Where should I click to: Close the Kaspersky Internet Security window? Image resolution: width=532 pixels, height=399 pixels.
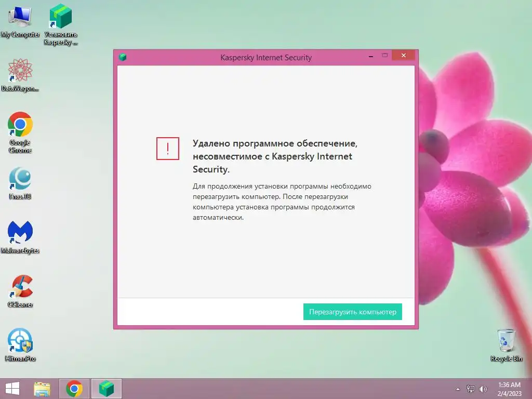pyautogui.click(x=403, y=55)
